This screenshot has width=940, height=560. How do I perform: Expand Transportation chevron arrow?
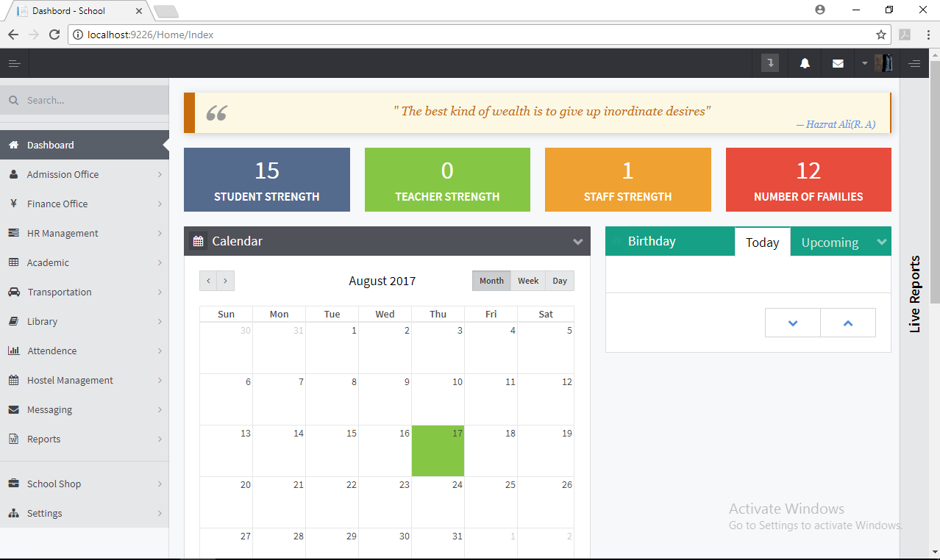click(160, 292)
